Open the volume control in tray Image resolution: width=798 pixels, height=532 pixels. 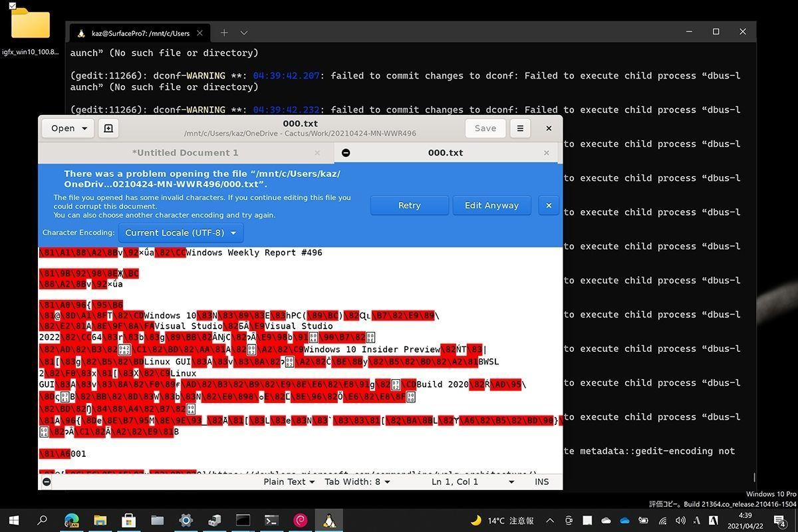pyautogui.click(x=680, y=521)
